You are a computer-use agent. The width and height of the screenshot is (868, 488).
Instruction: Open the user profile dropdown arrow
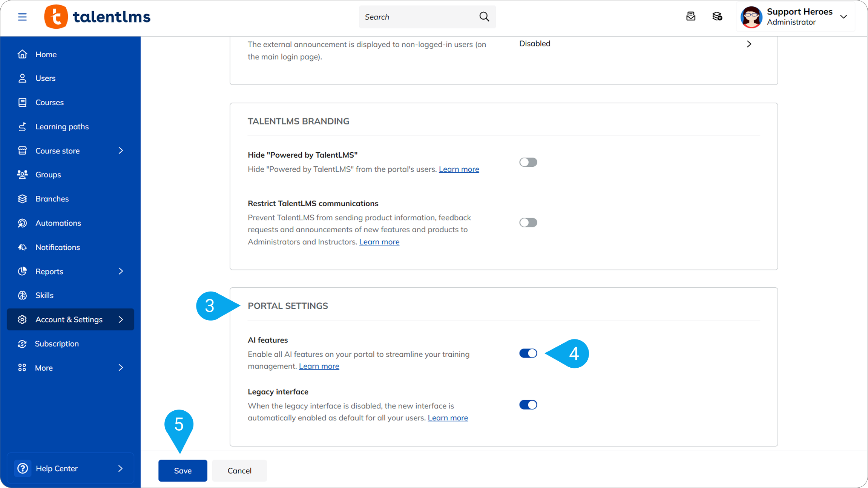tap(843, 17)
